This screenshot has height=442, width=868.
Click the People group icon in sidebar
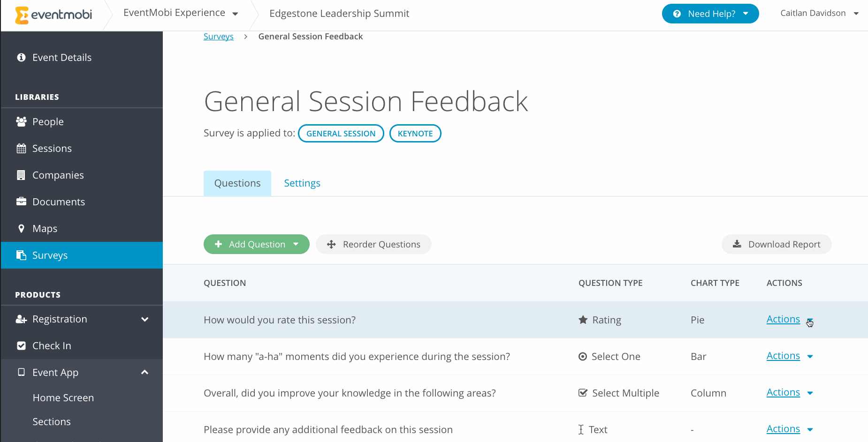pos(21,122)
